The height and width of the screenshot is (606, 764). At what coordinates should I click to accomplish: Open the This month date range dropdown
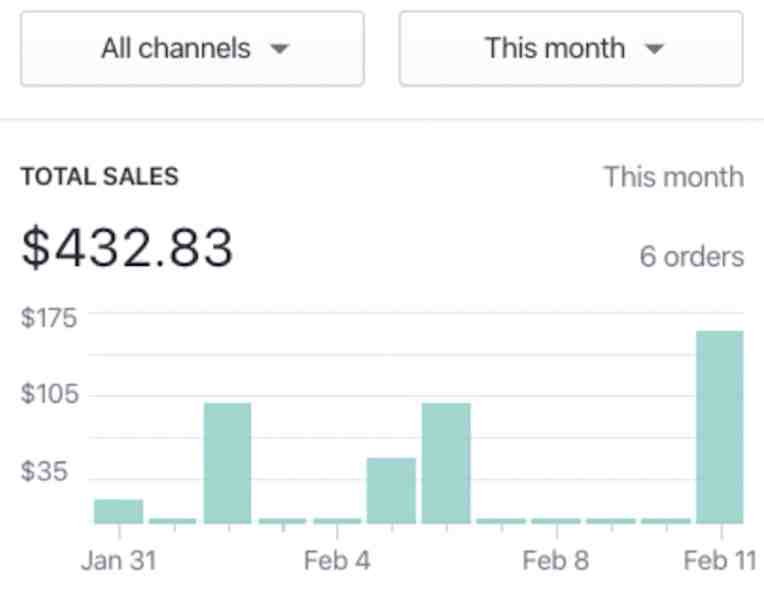pyautogui.click(x=571, y=49)
